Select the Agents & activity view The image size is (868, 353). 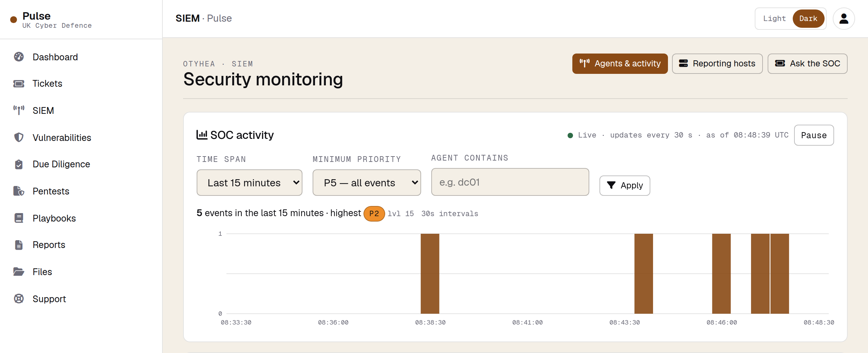point(620,63)
